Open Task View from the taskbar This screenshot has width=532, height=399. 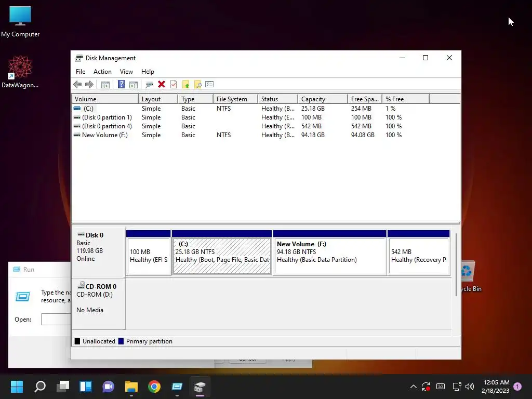coord(63,387)
